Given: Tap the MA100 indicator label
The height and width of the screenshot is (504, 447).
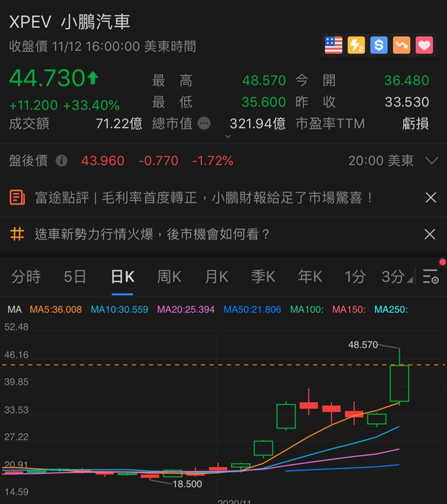Looking at the screenshot, I should tap(307, 310).
